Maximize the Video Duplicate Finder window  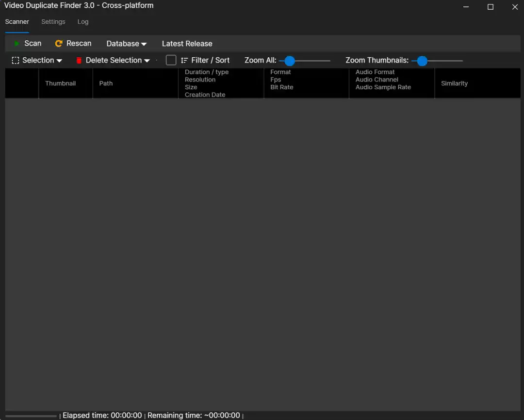click(x=490, y=7)
